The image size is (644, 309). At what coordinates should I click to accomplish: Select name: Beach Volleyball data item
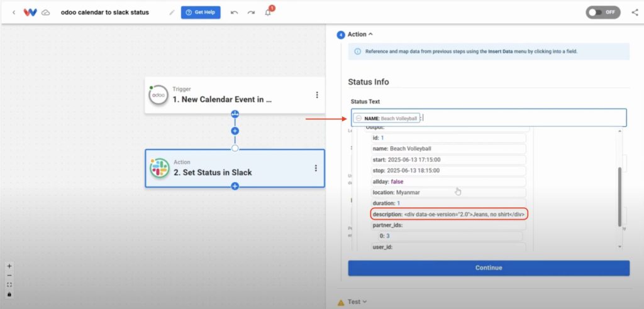[448, 149]
